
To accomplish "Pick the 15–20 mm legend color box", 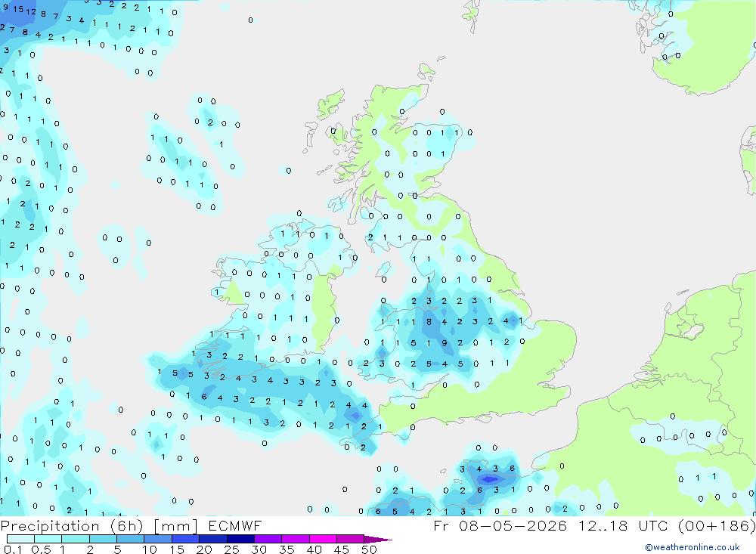I will (186, 539).
